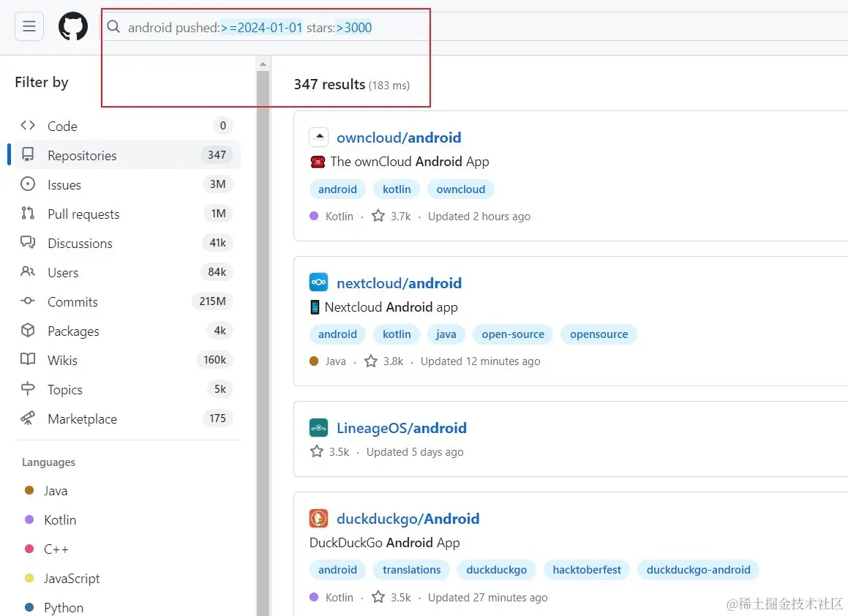Click the owncloud topic tag

pos(461,189)
